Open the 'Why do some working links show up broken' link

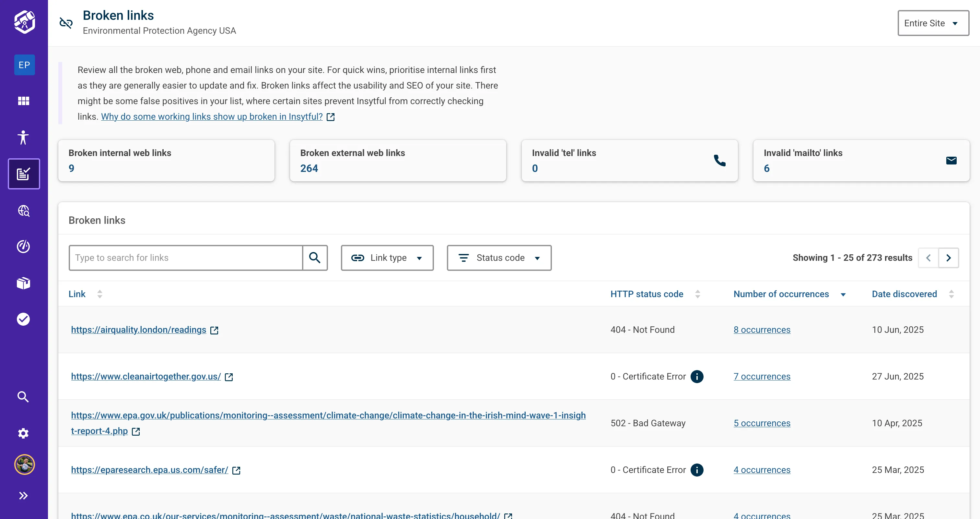(212, 116)
